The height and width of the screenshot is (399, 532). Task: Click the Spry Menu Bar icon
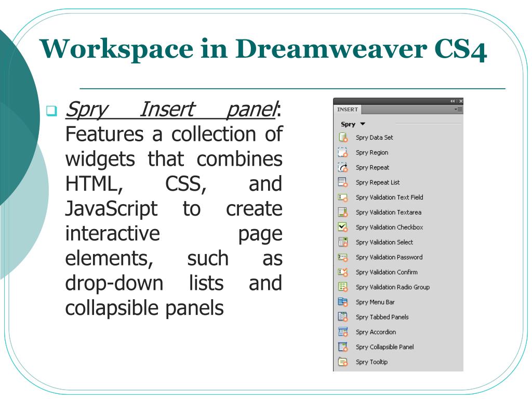tap(343, 302)
